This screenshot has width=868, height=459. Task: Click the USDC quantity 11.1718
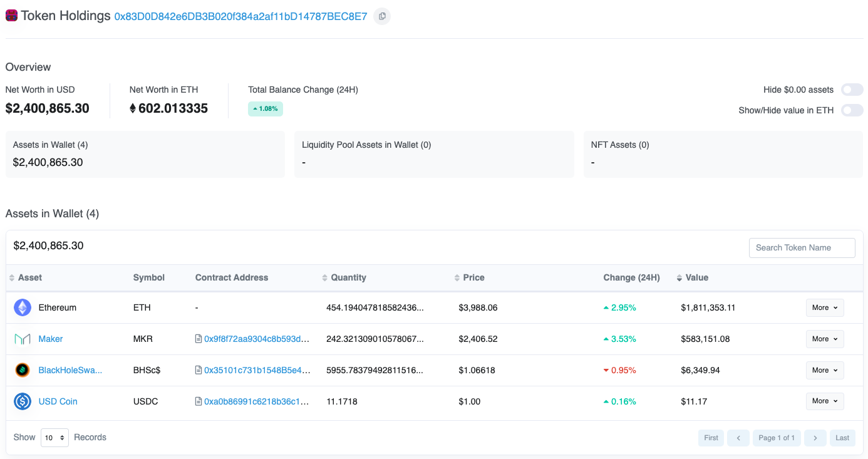(342, 401)
